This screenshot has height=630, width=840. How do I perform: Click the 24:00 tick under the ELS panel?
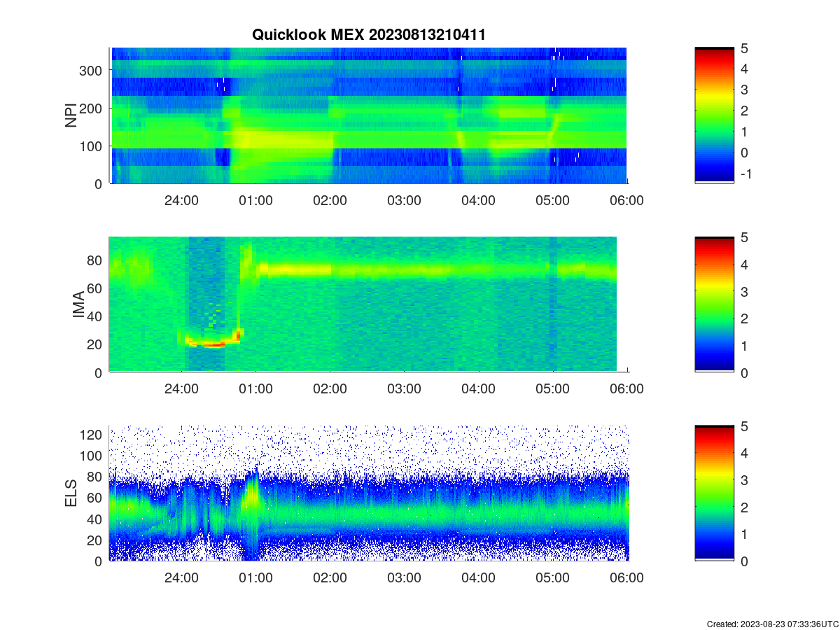pyautogui.click(x=181, y=578)
